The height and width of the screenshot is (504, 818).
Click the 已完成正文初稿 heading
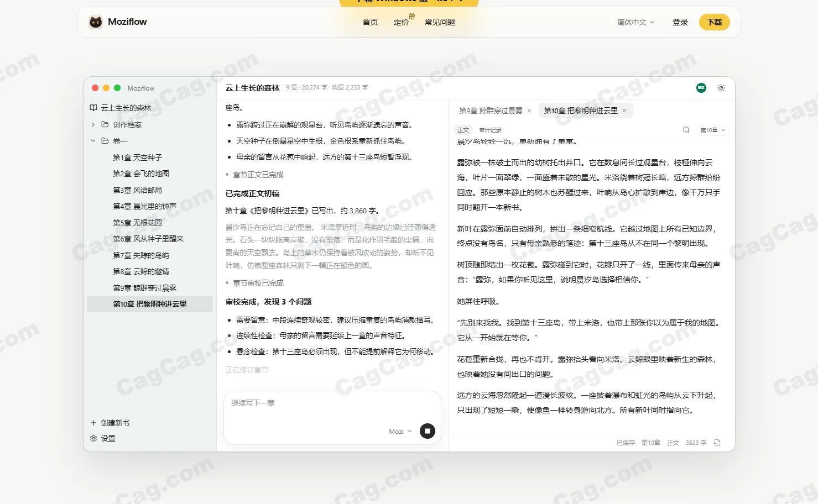tap(252, 193)
